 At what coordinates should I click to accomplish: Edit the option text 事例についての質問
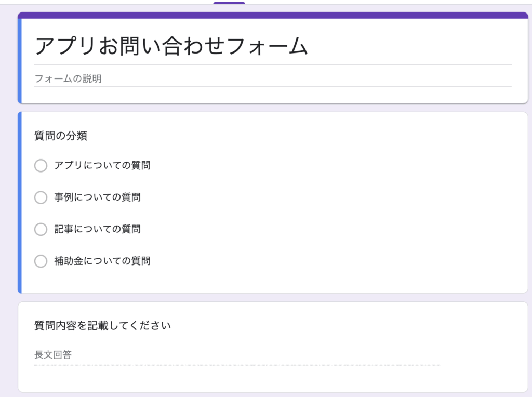(x=97, y=197)
